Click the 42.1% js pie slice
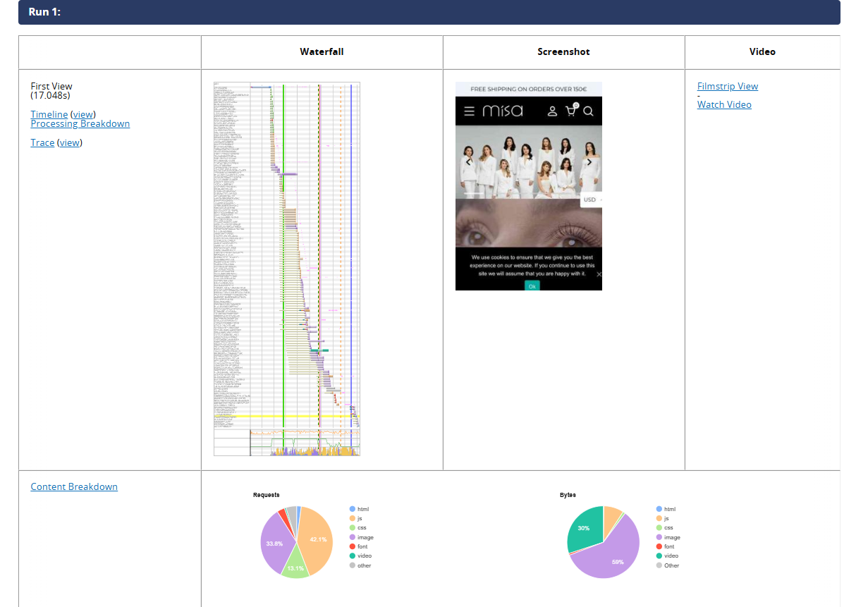 click(x=317, y=539)
